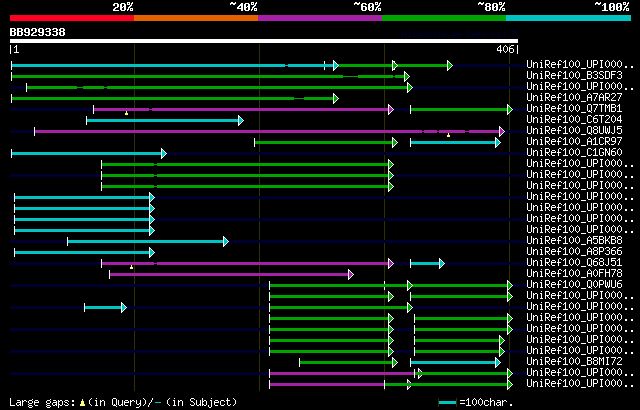
Task: Click the purple ~60% legend segment
Action: (x=320, y=18)
